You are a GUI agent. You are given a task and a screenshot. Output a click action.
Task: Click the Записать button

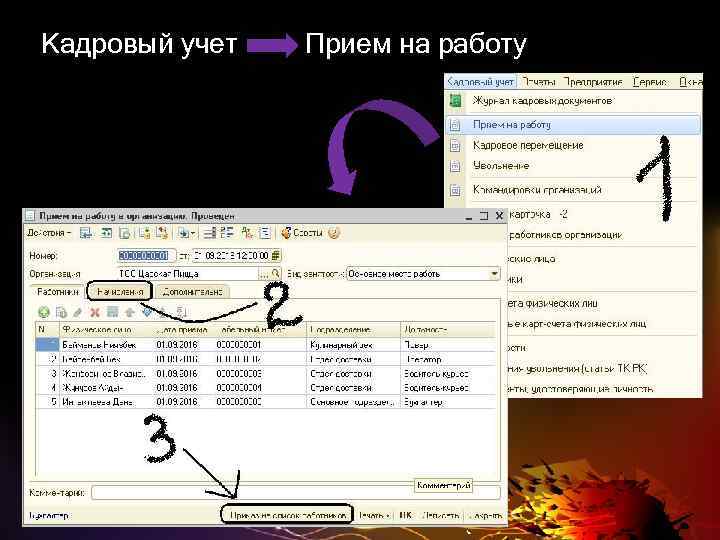pos(440,516)
